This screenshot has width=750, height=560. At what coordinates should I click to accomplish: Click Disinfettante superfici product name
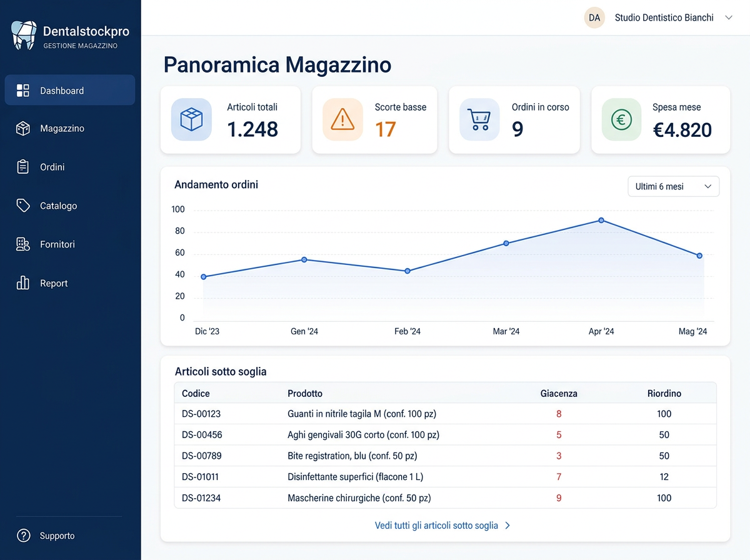tap(355, 477)
